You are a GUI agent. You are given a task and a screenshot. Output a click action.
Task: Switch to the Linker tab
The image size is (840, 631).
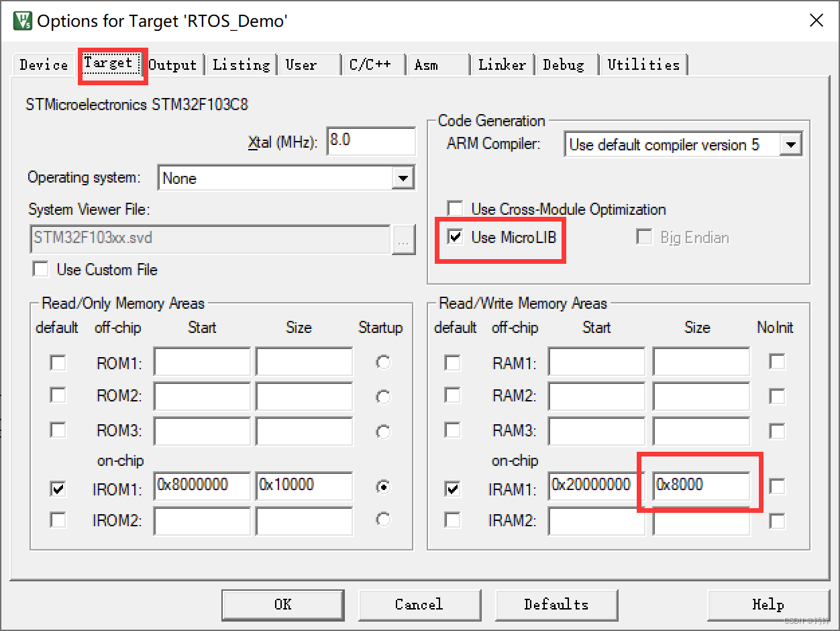(x=502, y=64)
